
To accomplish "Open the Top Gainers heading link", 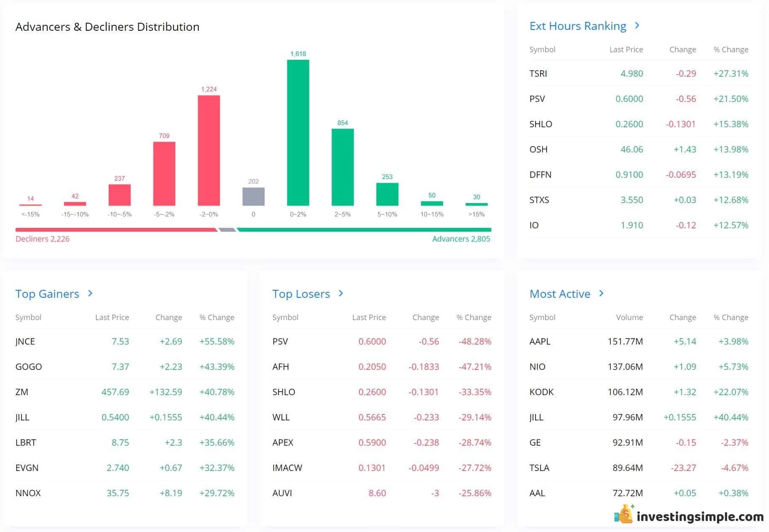I will point(47,294).
